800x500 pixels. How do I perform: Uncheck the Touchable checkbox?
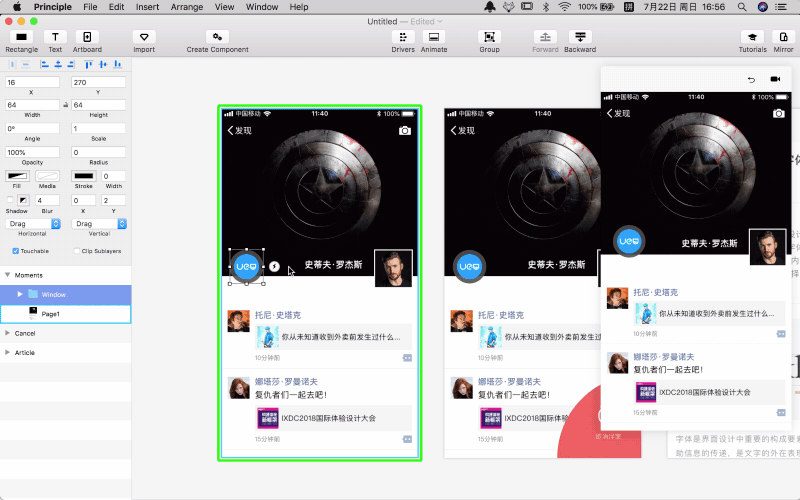(x=16, y=251)
